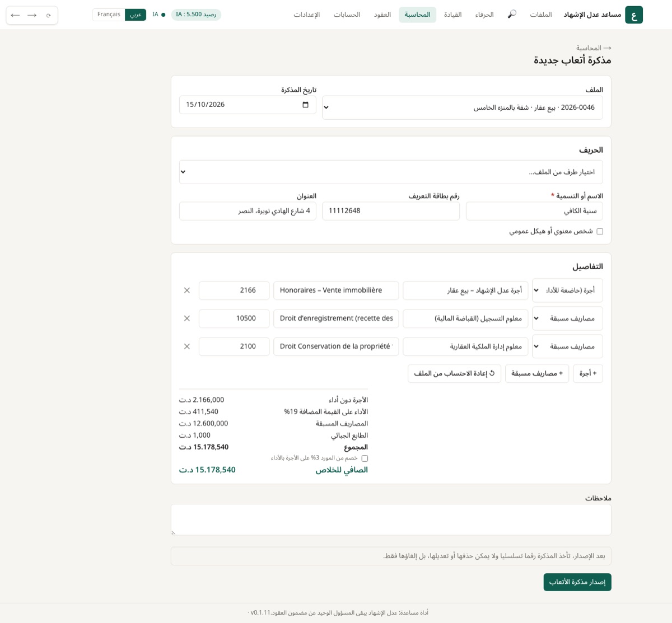Open the choose party from file dropdown
Image resolution: width=672 pixels, height=623 pixels.
391,172
